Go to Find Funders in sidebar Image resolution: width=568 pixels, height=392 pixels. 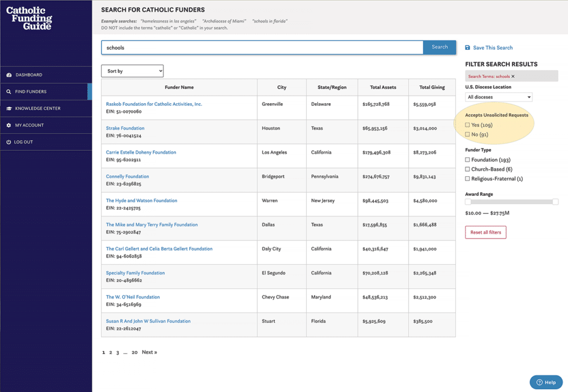point(46,91)
